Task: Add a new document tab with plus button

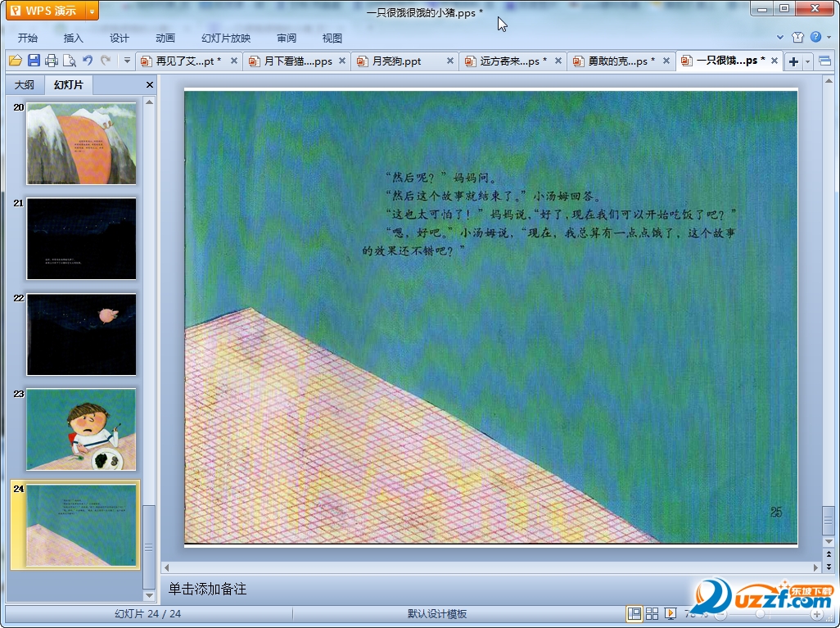Action: click(793, 61)
